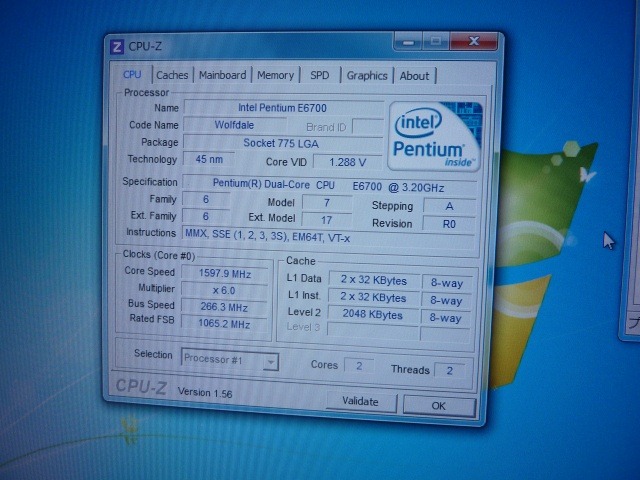Click the Revision value R0
The height and width of the screenshot is (480, 640).
pos(449,224)
